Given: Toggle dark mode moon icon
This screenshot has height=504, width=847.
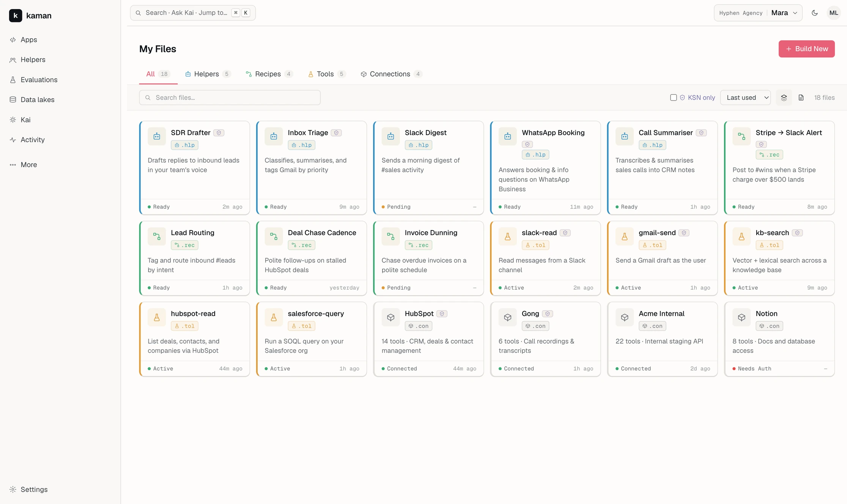Looking at the screenshot, I should (815, 13).
